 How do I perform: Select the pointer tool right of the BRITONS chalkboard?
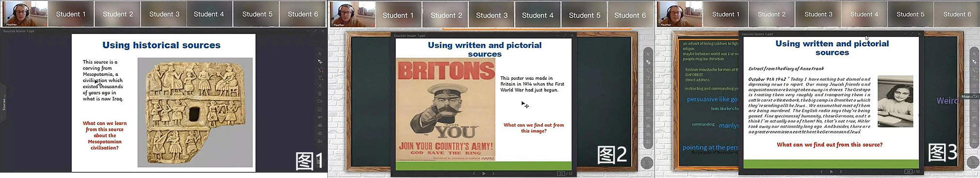[x=648, y=62]
